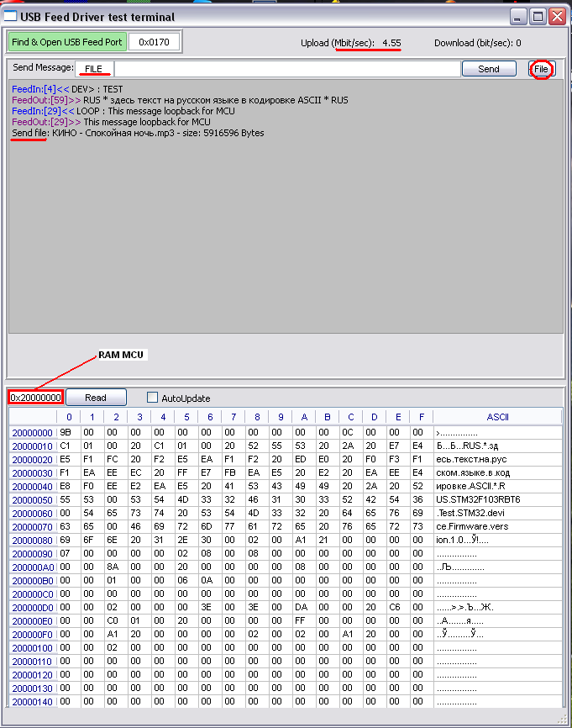572x728 pixels.
Task: Click the window resize grip corner
Action: (563, 720)
